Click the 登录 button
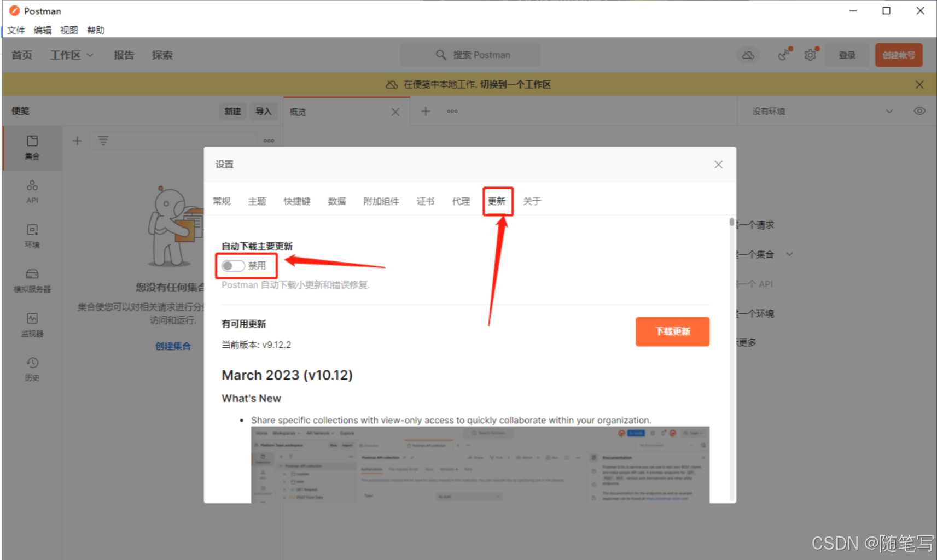Viewport: 937px width, 560px height. pos(847,55)
